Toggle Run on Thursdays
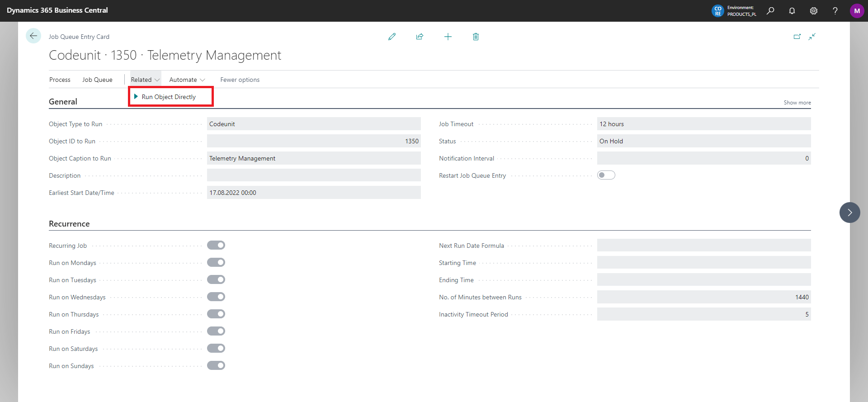This screenshot has width=868, height=402. (216, 314)
